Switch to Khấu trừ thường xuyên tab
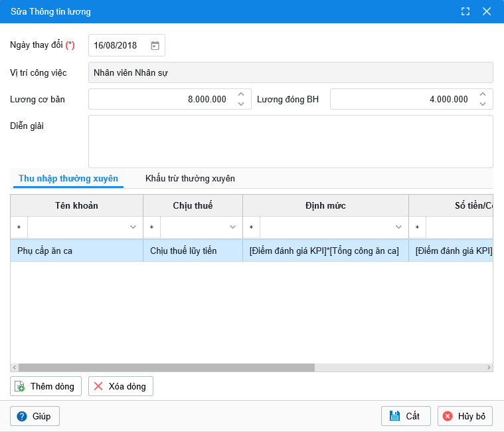 (190, 179)
